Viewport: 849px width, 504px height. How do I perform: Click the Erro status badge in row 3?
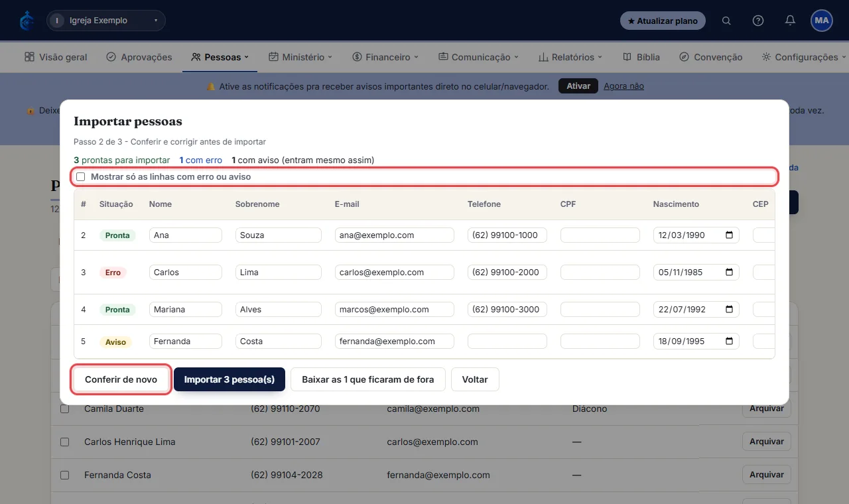pyautogui.click(x=113, y=273)
